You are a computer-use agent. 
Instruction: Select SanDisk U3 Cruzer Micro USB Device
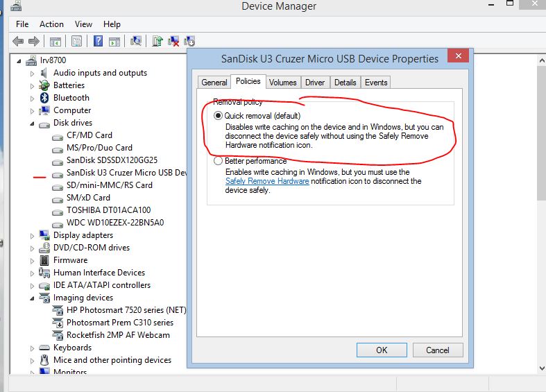pos(127,173)
